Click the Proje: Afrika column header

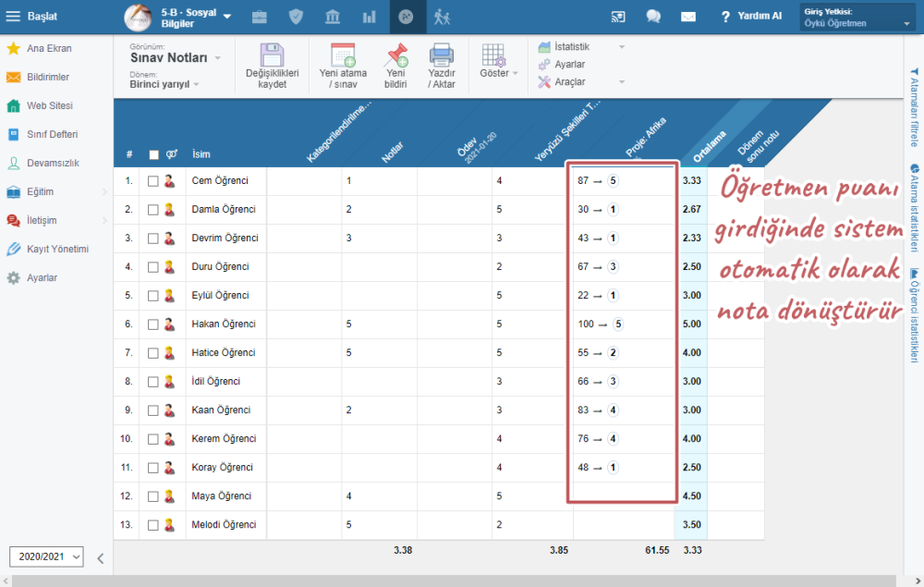click(646, 137)
